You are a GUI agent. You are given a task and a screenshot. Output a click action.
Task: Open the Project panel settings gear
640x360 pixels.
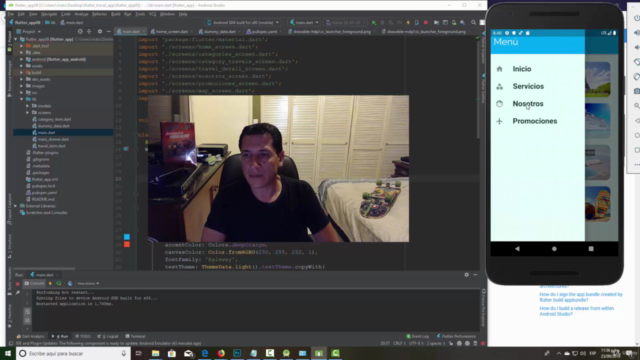(100, 31)
